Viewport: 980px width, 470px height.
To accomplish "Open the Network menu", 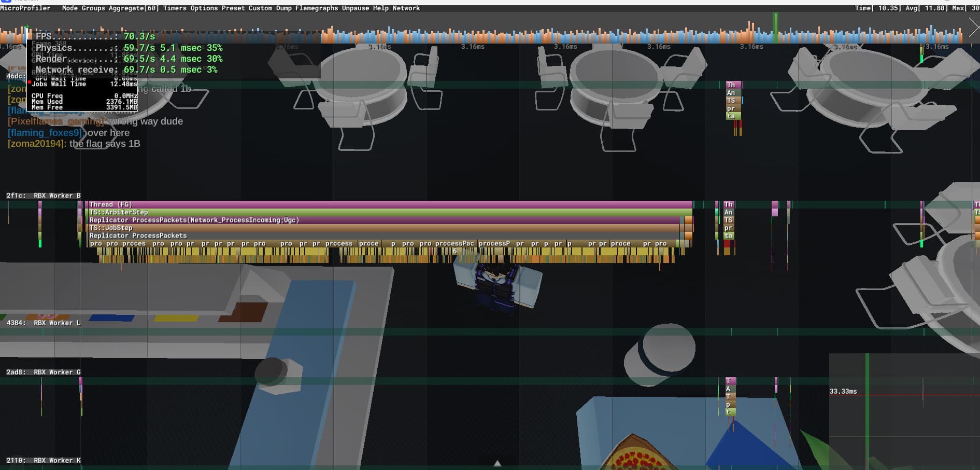I will [x=406, y=8].
